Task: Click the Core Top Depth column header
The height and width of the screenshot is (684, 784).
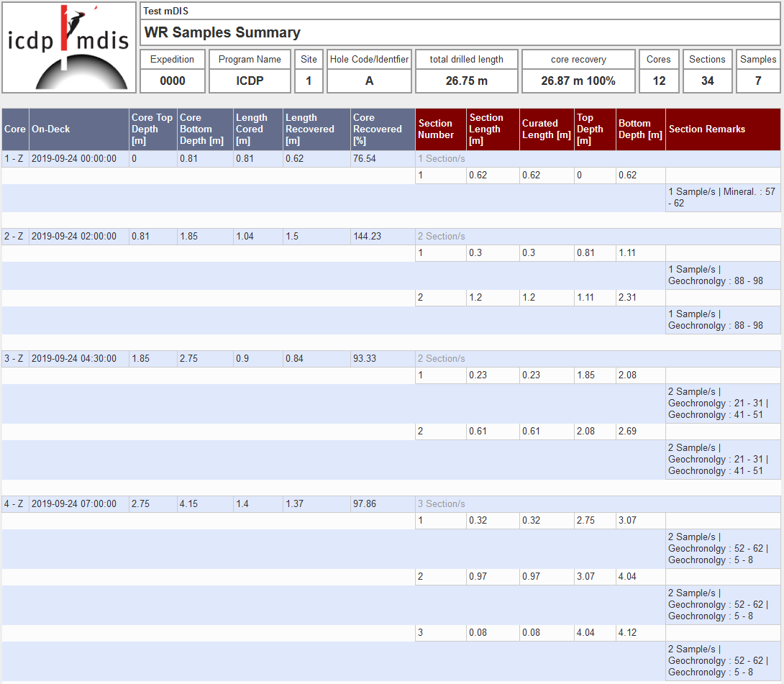Action: coord(152,129)
